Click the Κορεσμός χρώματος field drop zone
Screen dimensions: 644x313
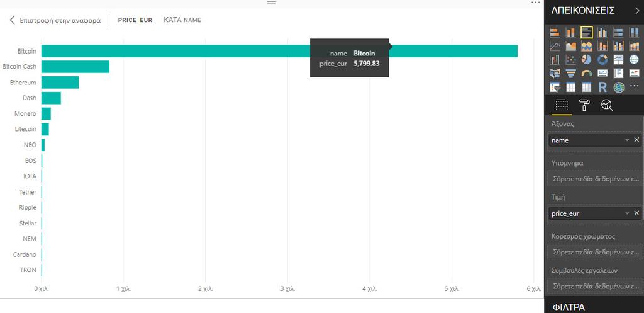pos(596,252)
